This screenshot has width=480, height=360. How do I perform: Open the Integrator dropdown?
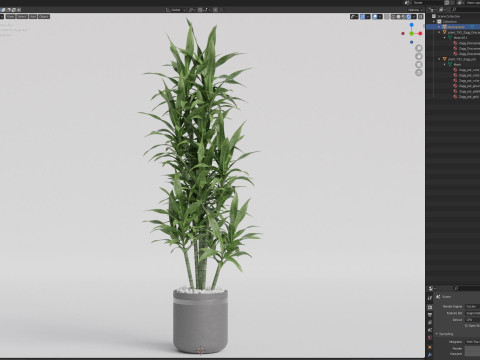tap(472, 342)
